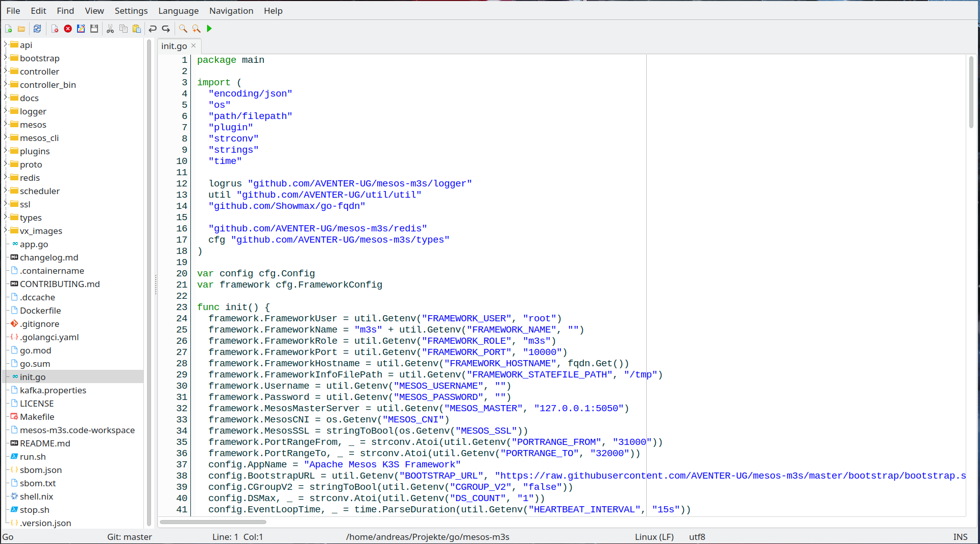The width and height of the screenshot is (980, 544).
Task: Click the editor horizontal scrollbar thumb
Action: (213, 522)
